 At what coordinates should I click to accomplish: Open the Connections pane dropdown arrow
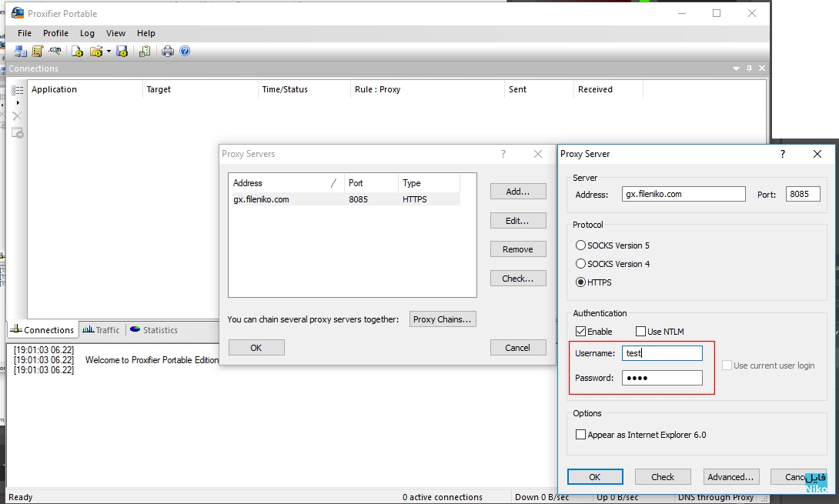[737, 68]
